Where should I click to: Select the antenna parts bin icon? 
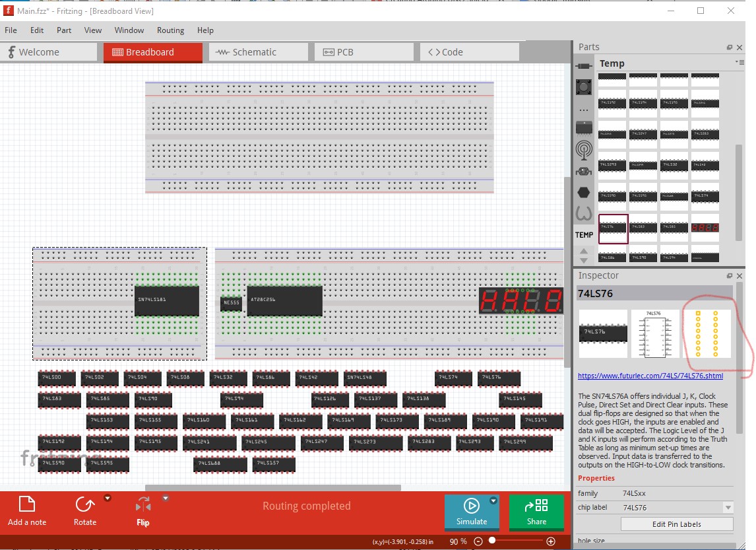coord(584,150)
